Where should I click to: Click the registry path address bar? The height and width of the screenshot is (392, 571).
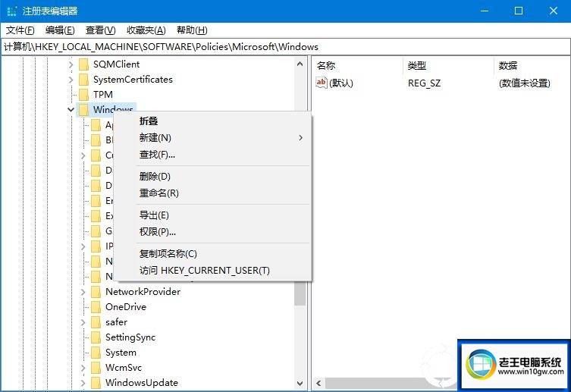[285, 46]
